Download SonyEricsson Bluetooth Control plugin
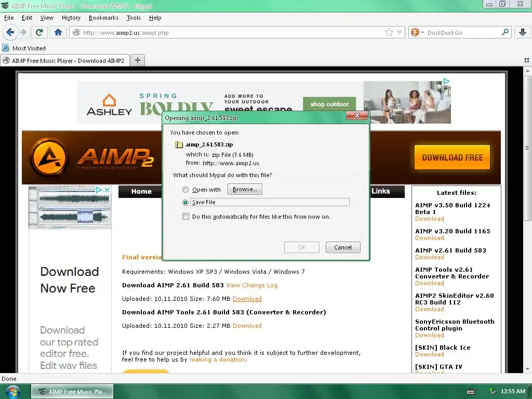This screenshot has height=399, width=532. click(430, 335)
